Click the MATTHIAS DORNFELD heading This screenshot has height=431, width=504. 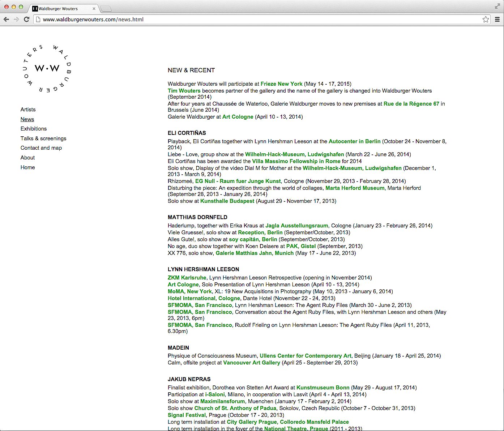(197, 217)
